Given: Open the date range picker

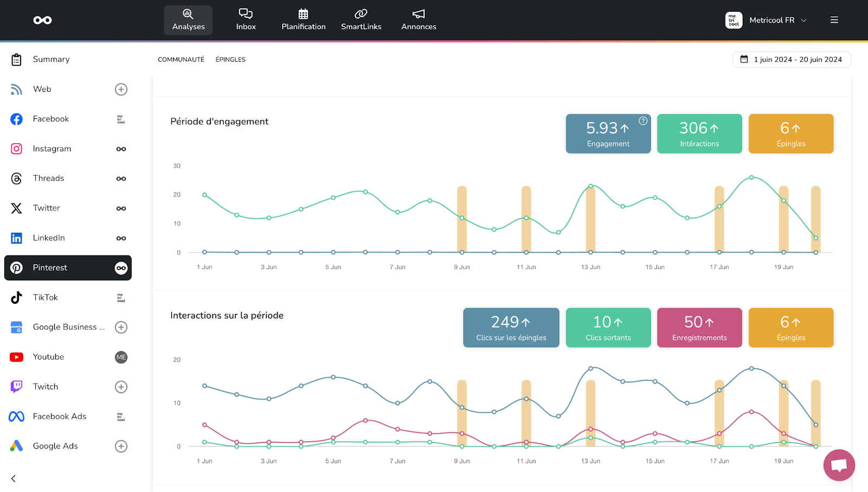Looking at the screenshot, I should (x=792, y=60).
